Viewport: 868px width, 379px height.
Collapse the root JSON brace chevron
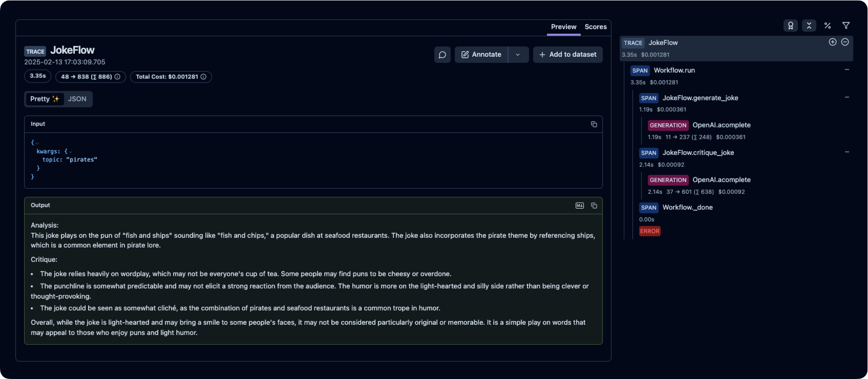(37, 143)
